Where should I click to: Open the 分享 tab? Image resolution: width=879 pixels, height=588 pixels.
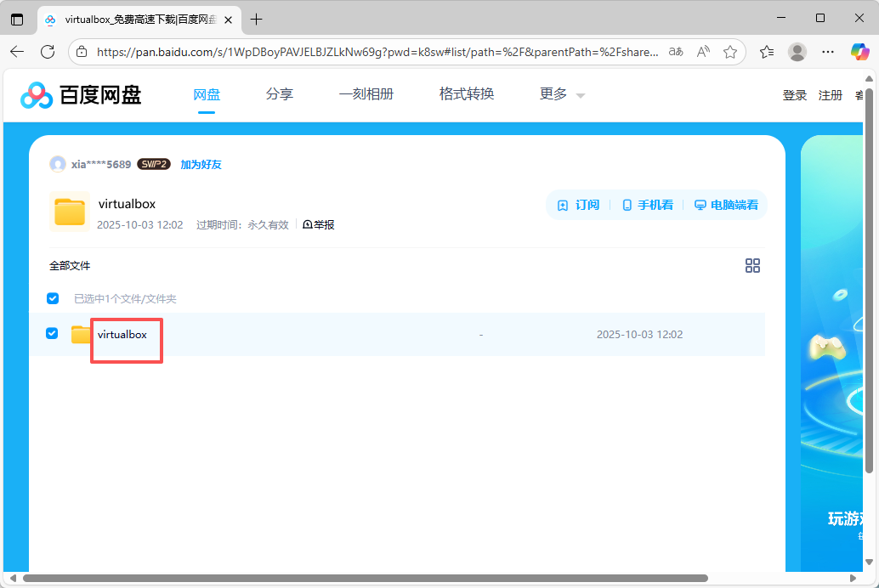[280, 94]
